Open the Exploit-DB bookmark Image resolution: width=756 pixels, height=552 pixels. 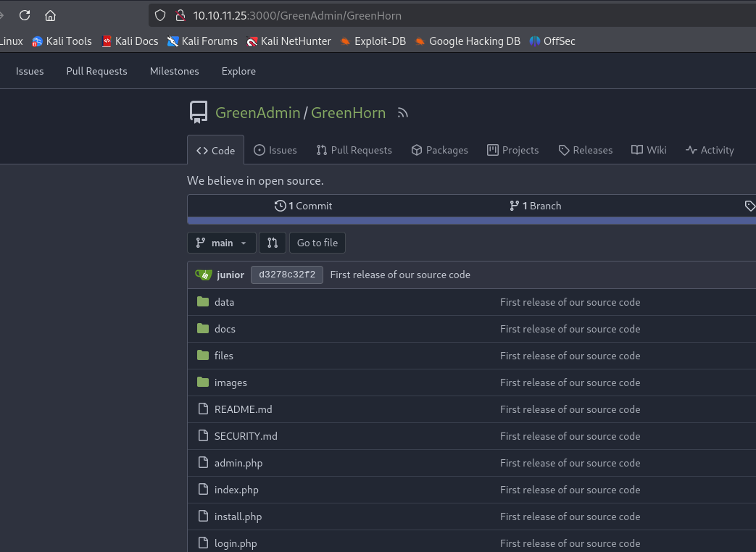point(373,41)
